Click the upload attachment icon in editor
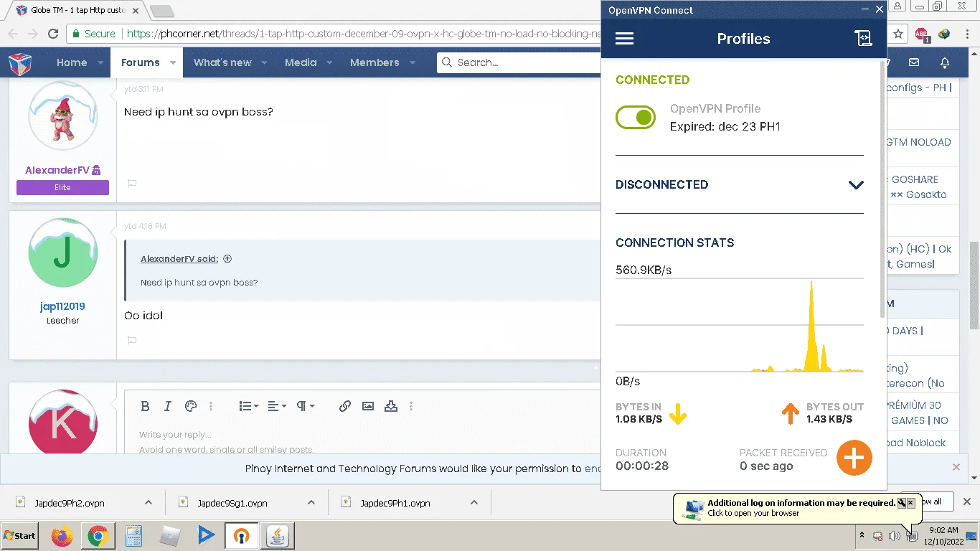Viewport: 980px width, 551px height. click(x=391, y=406)
